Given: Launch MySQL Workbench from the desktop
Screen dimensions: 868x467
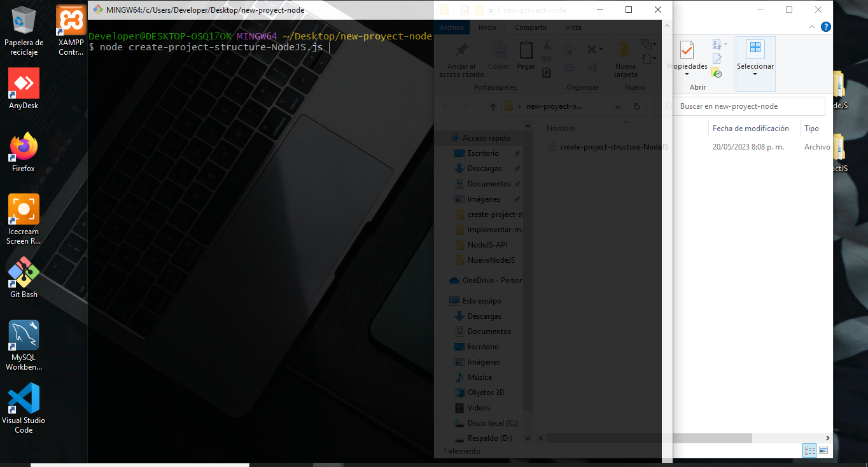Looking at the screenshot, I should tap(24, 345).
